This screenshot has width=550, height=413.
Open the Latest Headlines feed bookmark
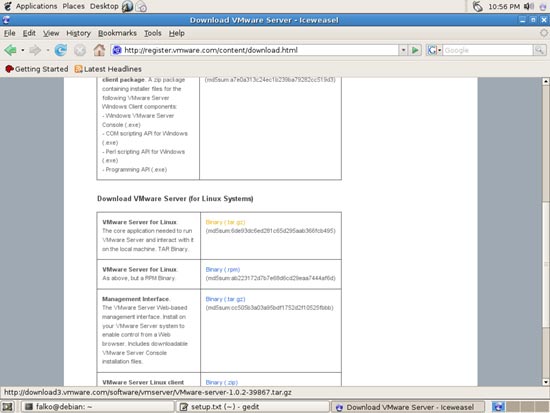108,69
